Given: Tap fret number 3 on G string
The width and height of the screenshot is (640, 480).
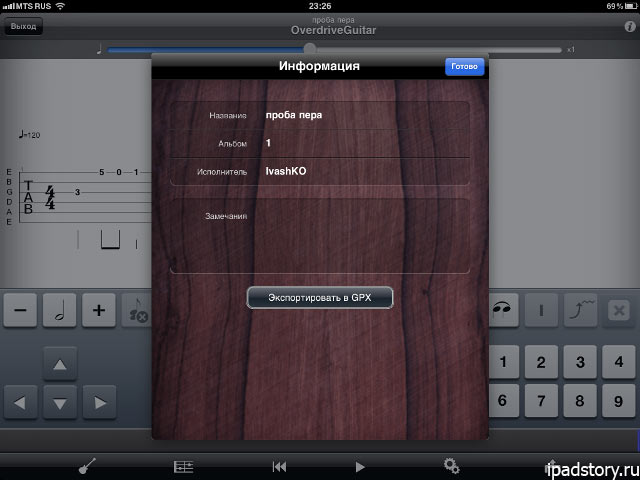Looking at the screenshot, I should [77, 192].
